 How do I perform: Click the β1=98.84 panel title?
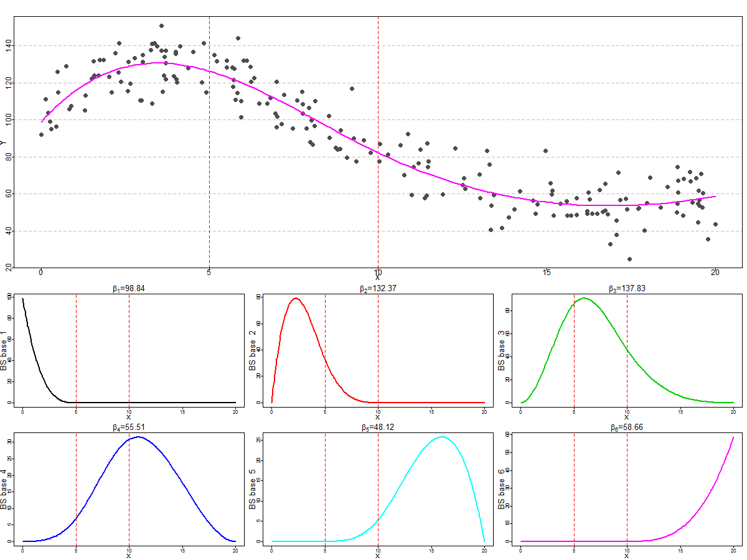[128, 289]
